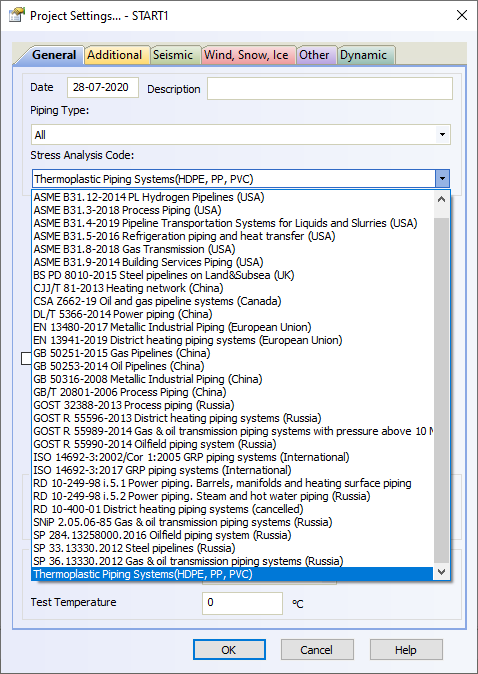
Task: Choose SNiP 2.05.06-85 Gas & oil transmission
Action: coord(232,522)
